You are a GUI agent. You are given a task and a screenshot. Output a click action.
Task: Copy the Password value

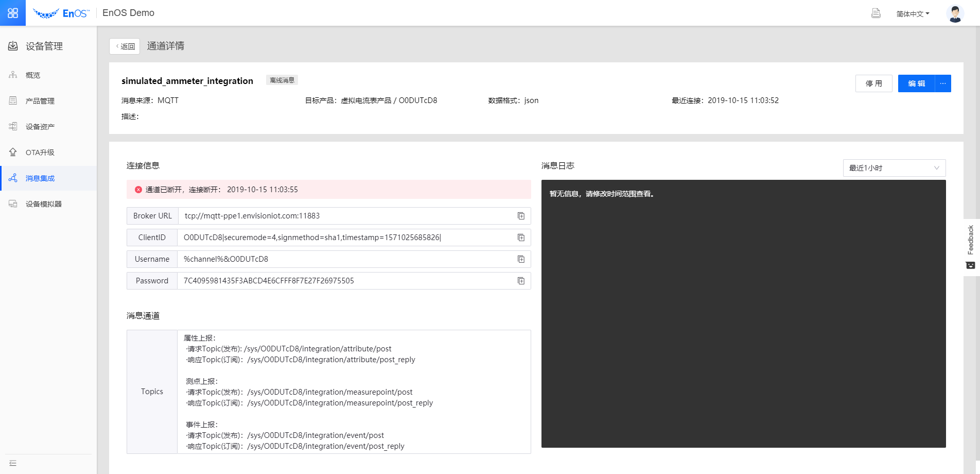pos(521,281)
